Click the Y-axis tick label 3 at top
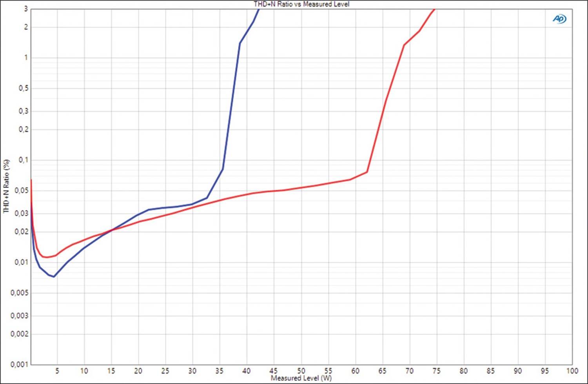The image size is (588, 384). click(26, 9)
